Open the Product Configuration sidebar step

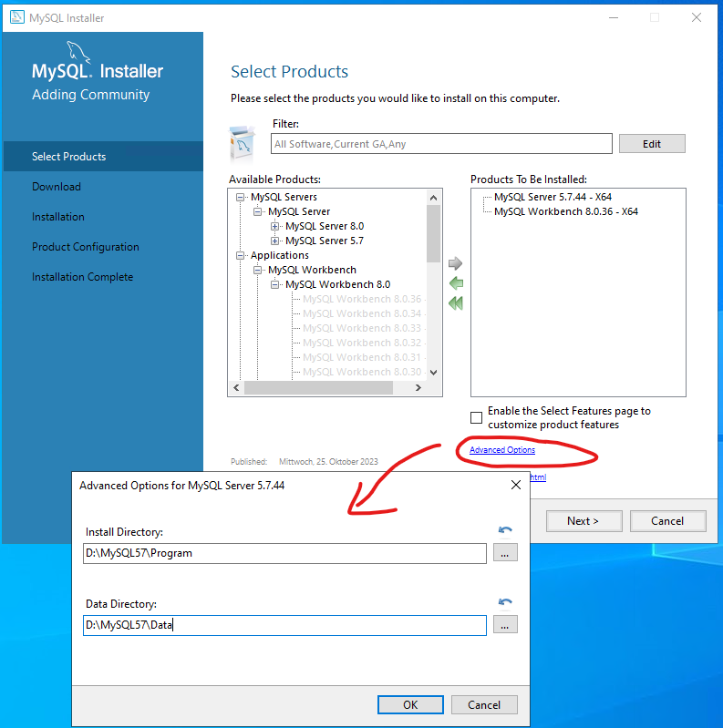(86, 247)
